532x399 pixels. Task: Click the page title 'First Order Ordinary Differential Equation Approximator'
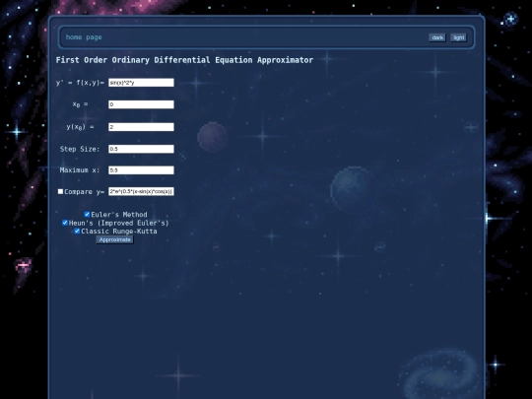pos(184,60)
